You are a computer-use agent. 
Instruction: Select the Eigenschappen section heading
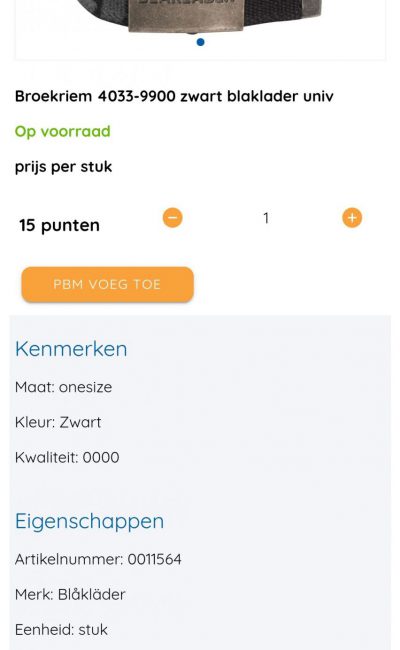(90, 521)
